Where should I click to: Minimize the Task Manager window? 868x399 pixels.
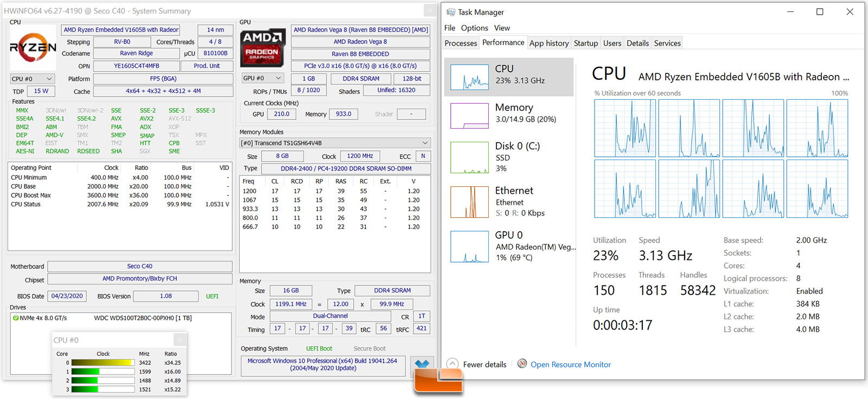coord(790,11)
